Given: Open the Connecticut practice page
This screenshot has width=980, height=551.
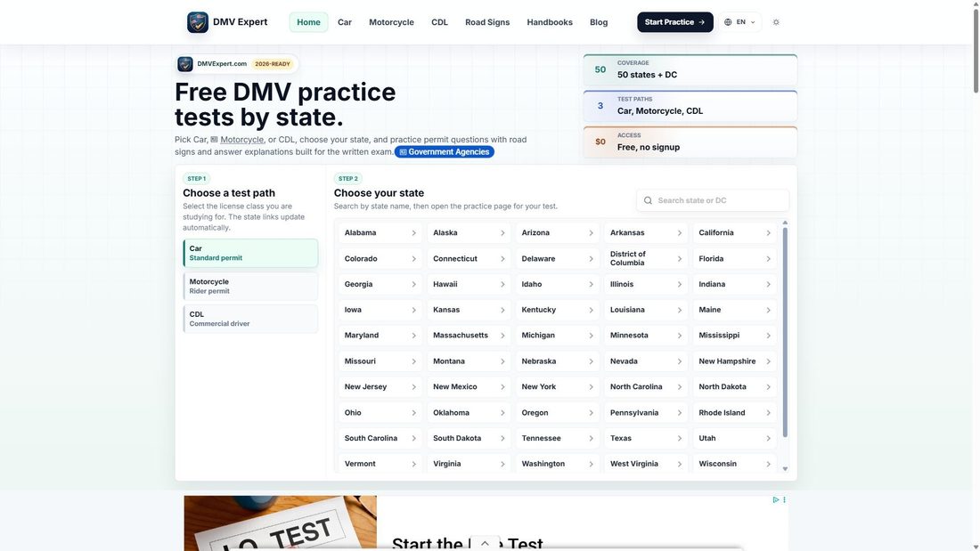Looking at the screenshot, I should (469, 259).
